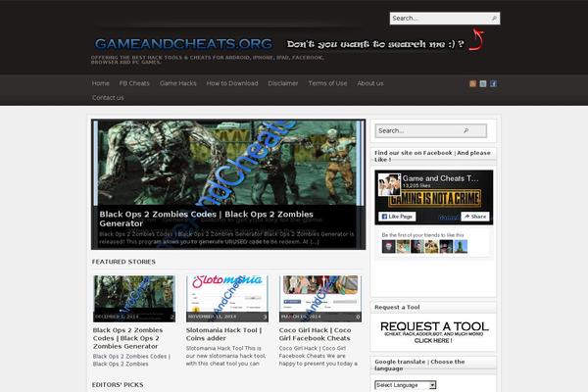This screenshot has width=588, height=392.
Task: Open the Facebook icon in navigation bar
Action: (x=493, y=83)
